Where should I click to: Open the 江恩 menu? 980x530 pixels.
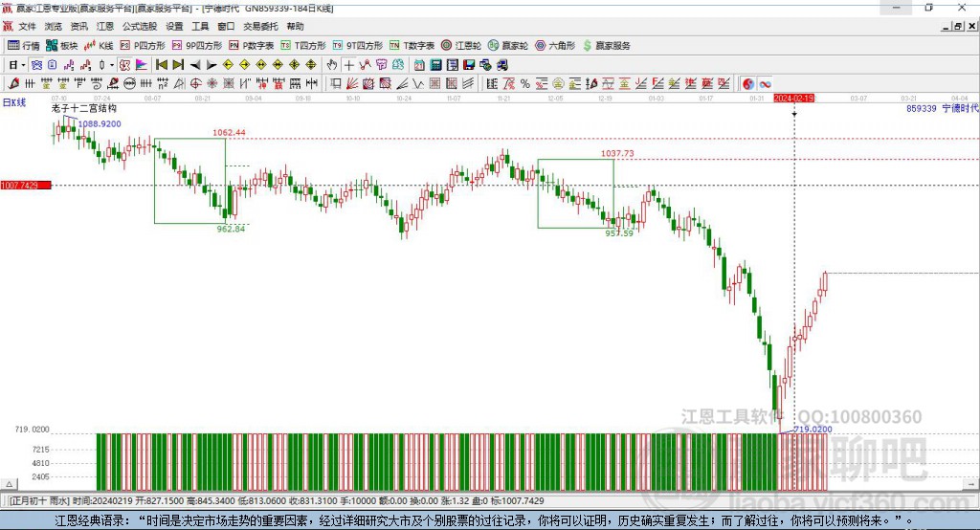tap(105, 26)
